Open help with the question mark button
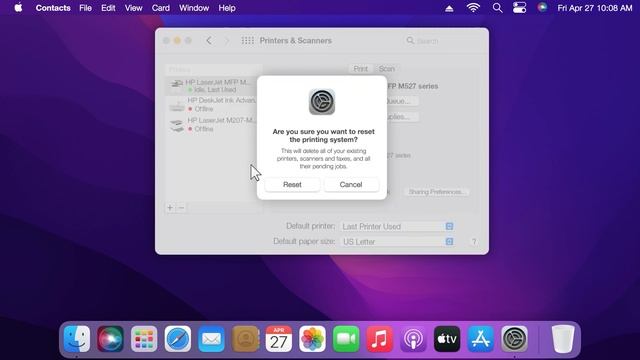The image size is (640, 360). pyautogui.click(x=474, y=242)
